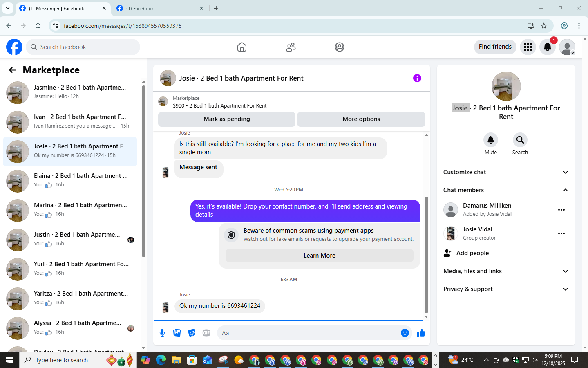Open the Friends icon in top navigation
Image resolution: width=588 pixels, height=368 pixels.
[x=291, y=47]
